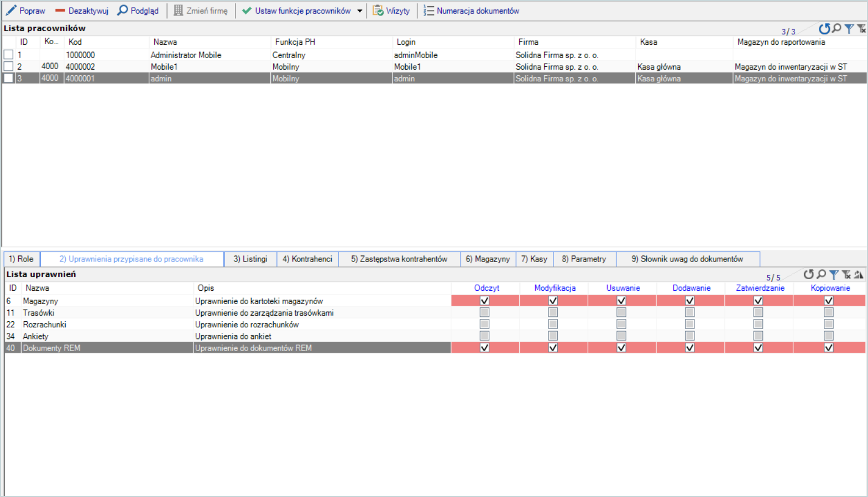Open the 4) Kontrahenci tab

point(307,259)
